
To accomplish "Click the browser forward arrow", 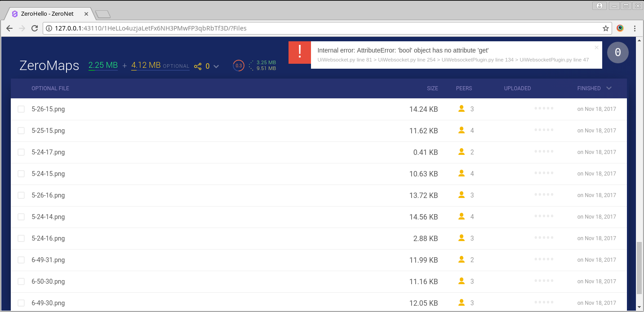I will coord(22,28).
